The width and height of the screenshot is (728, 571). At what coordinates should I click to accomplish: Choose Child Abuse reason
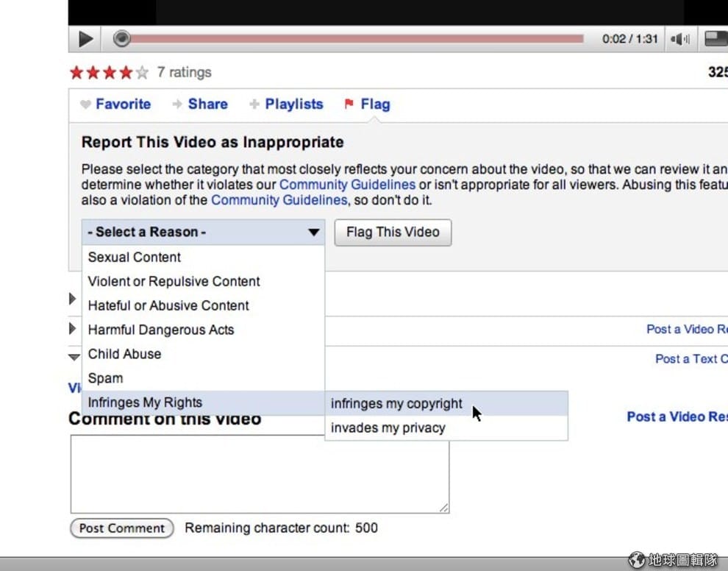pyautogui.click(x=203, y=354)
